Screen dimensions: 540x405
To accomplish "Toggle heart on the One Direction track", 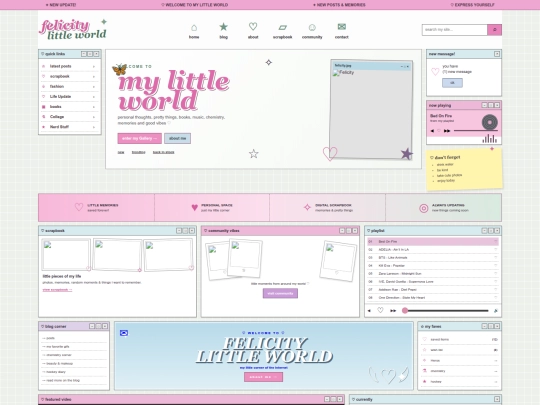I will (x=496, y=298).
